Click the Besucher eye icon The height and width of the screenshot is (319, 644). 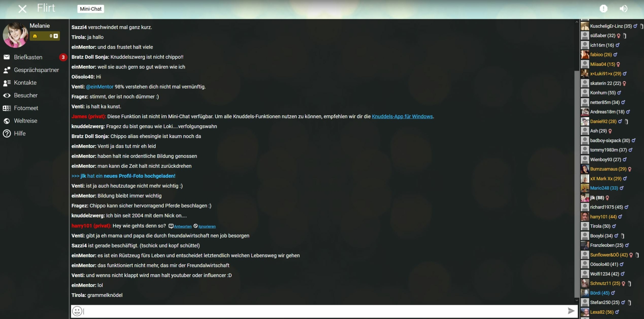[x=7, y=95]
